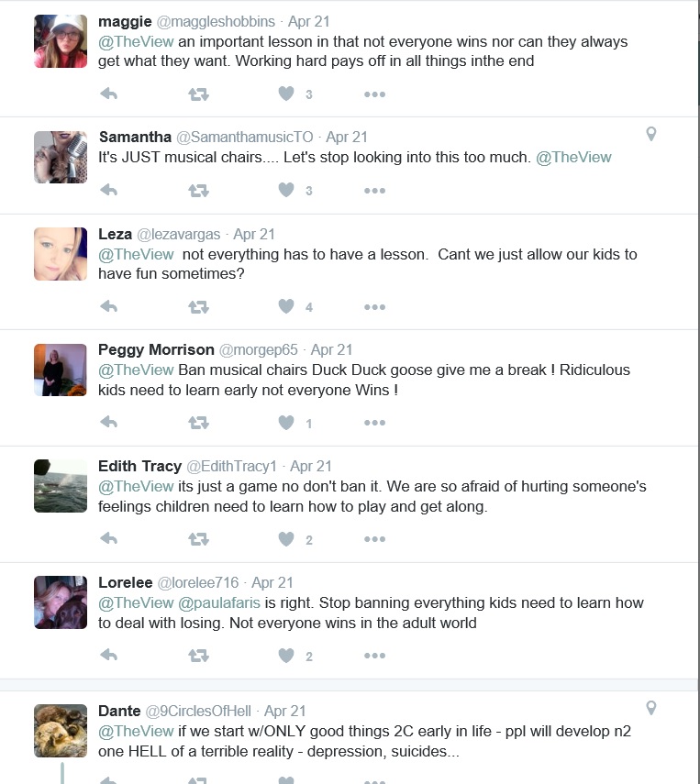This screenshot has height=784, width=700.
Task: Reply to Leza's tweet
Action: click(x=108, y=306)
